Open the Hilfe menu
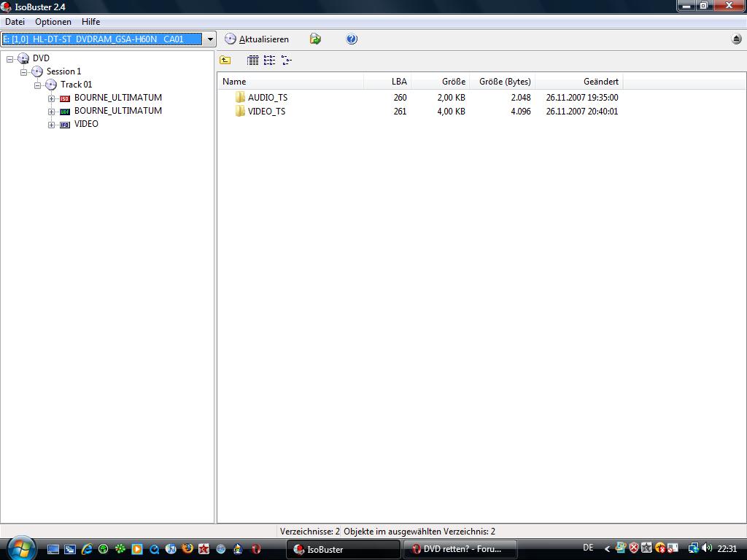Viewport: 747px width, 560px height. (x=90, y=21)
